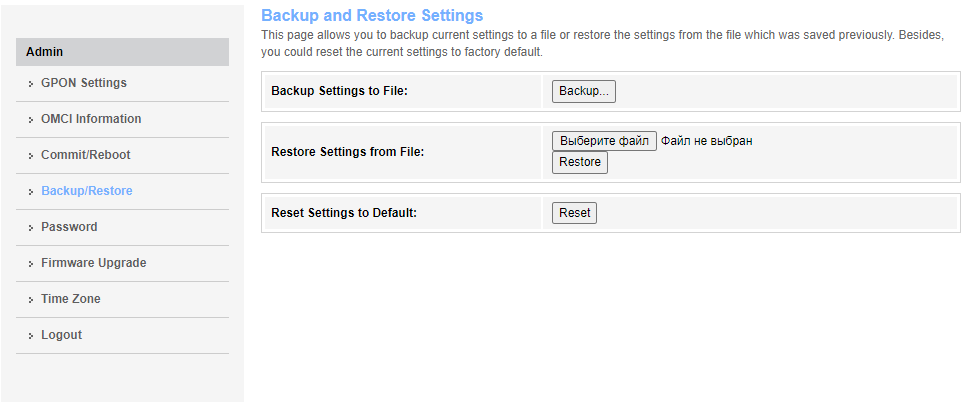The height and width of the screenshot is (406, 969).
Task: Hit the Reset button for factory defaults
Action: 574,213
